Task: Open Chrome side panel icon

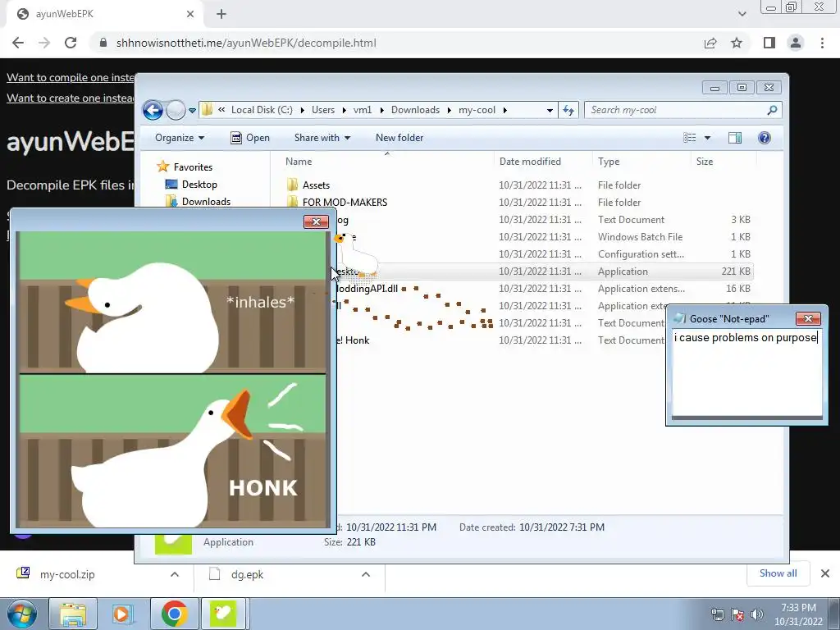Action: 769,43
